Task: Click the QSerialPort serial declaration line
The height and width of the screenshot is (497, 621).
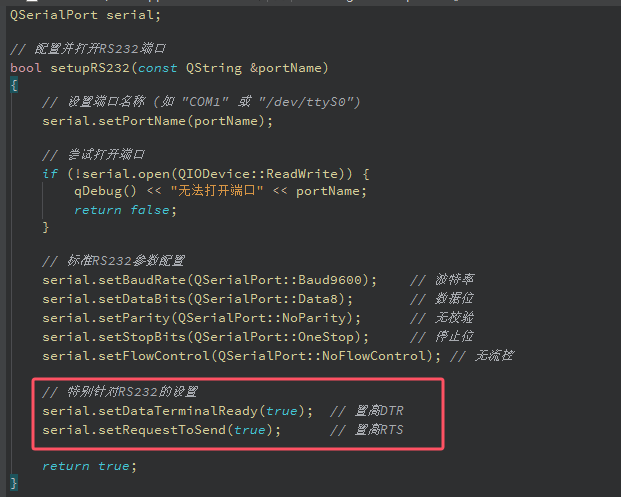Action: point(84,15)
